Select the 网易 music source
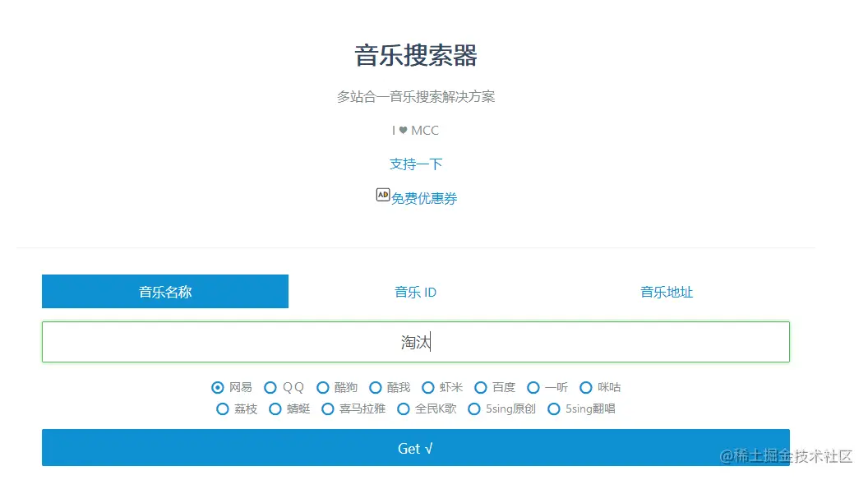 (x=217, y=387)
